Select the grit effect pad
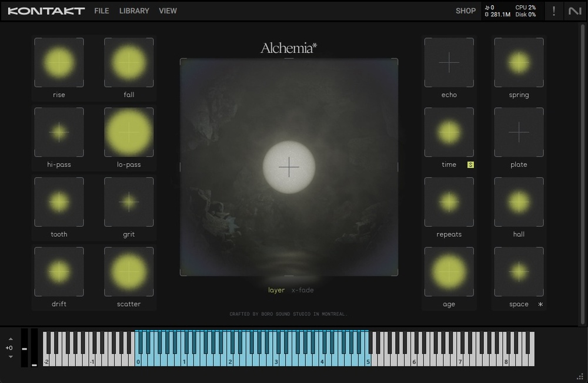 click(129, 202)
